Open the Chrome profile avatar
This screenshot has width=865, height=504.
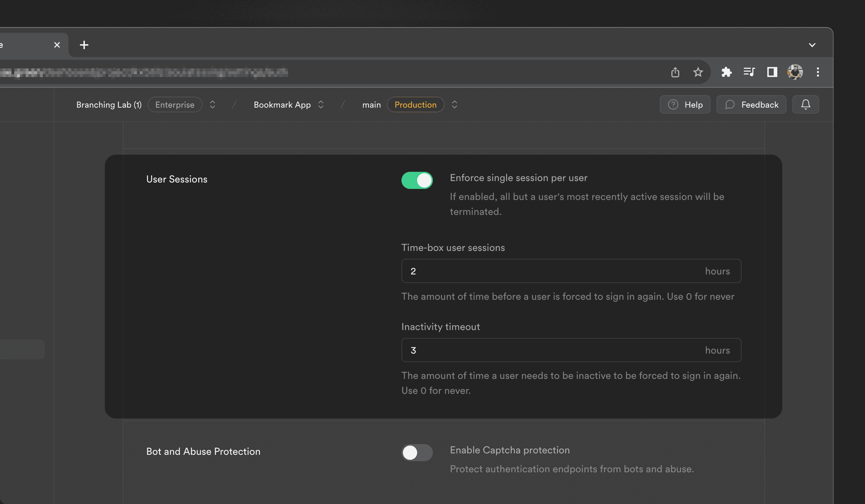[x=795, y=72]
